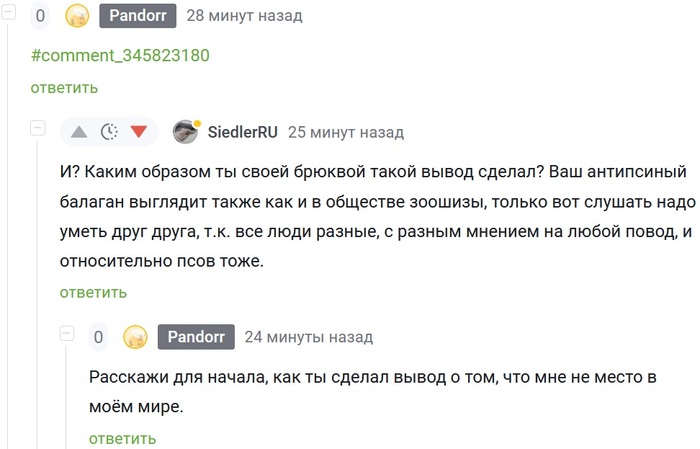Collapse SiedlerRU's comment branch

(x=38, y=128)
